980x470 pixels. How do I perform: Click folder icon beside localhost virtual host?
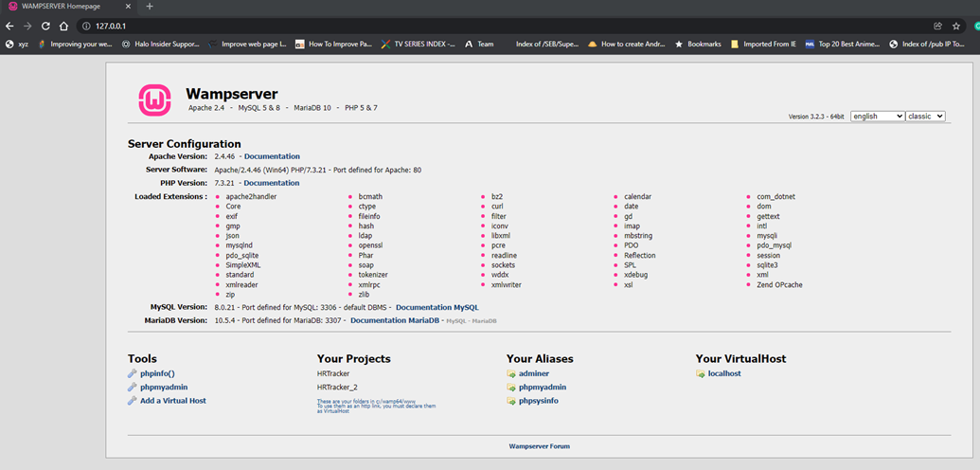(x=701, y=373)
